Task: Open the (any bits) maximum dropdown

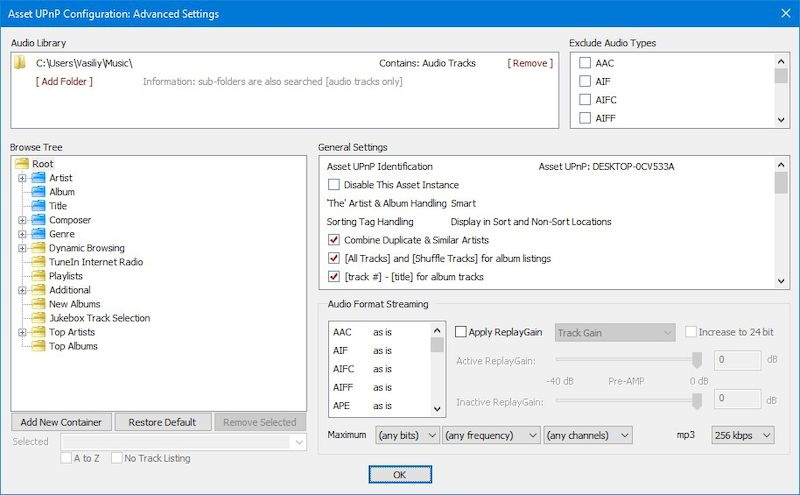Action: pos(407,435)
